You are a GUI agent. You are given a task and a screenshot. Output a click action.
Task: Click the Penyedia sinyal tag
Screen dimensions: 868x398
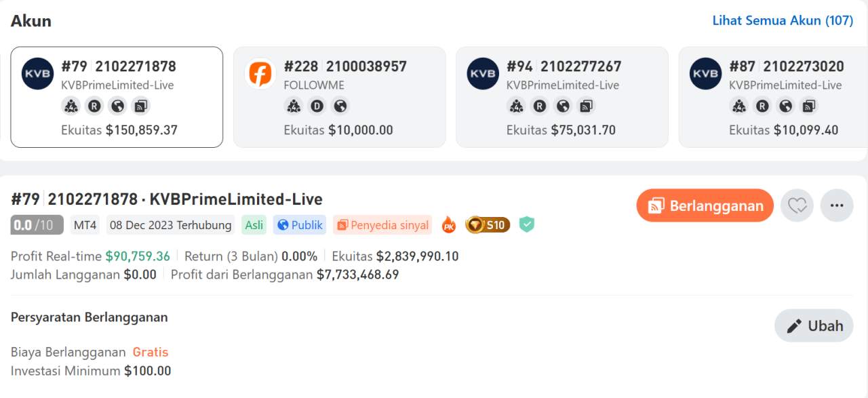382,225
